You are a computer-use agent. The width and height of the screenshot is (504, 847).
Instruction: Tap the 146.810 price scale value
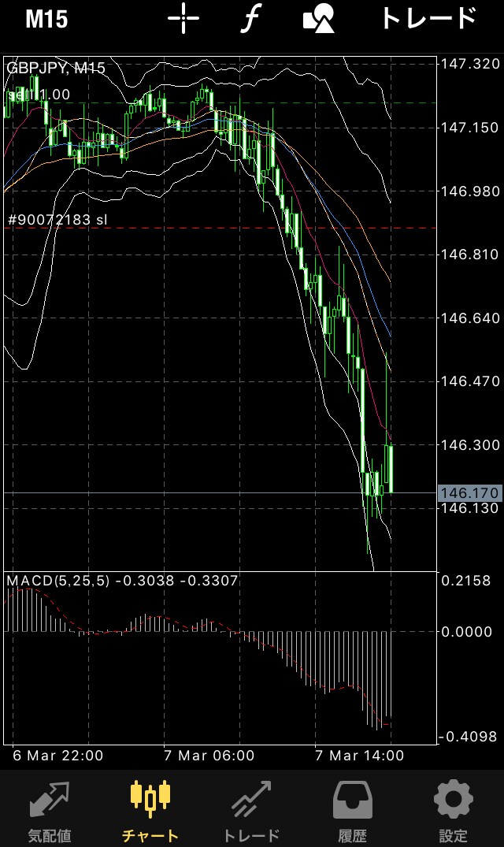(x=471, y=254)
